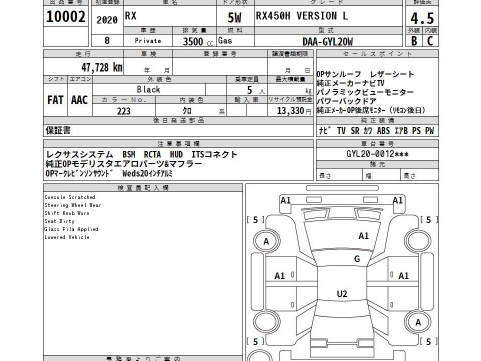The image size is (481, 361).
Task: Click inspector note 'Shift Knob Worn'
Action: pyautogui.click(x=67, y=213)
